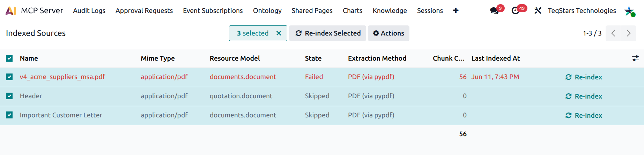This screenshot has width=644, height=155.
Task: Click Jun 11, 7:43 PM timestamp cell
Action: [495, 77]
